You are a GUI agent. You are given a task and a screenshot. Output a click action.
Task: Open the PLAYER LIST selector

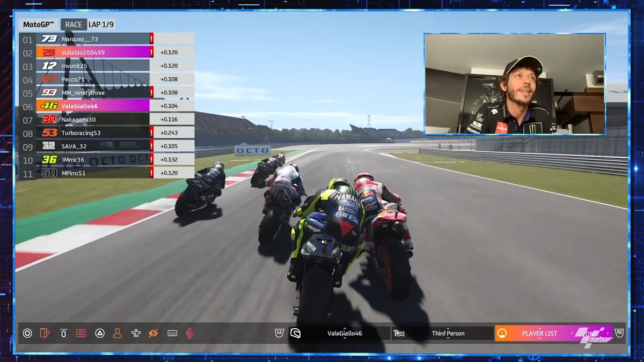coord(553,333)
